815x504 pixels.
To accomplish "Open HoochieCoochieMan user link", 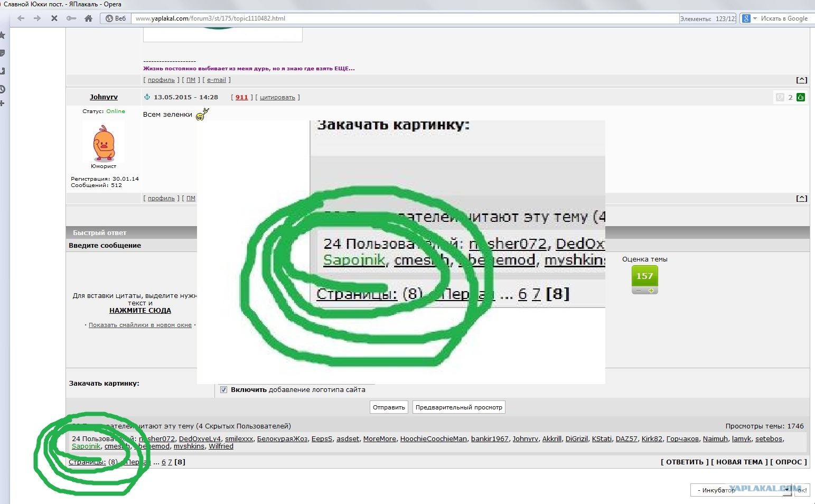I will (434, 439).
